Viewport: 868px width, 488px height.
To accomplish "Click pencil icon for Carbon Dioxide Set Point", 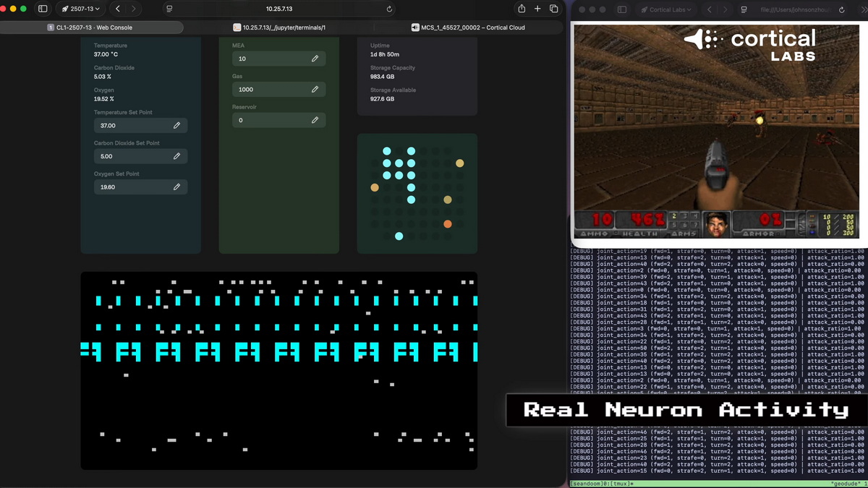I will 176,156.
